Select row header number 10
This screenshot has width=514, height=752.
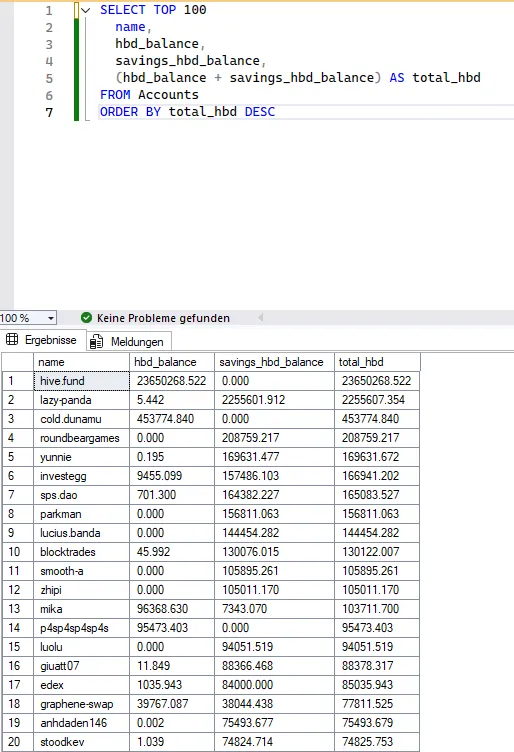click(x=18, y=552)
